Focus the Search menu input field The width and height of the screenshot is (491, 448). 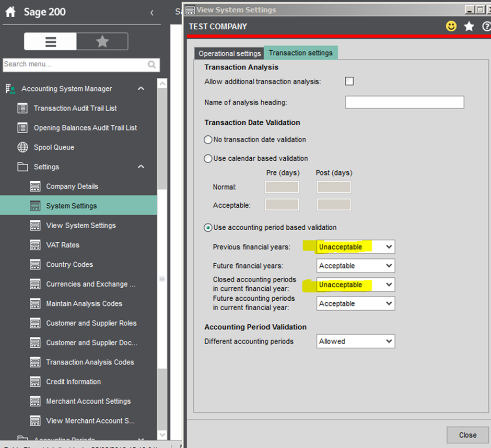81,65
